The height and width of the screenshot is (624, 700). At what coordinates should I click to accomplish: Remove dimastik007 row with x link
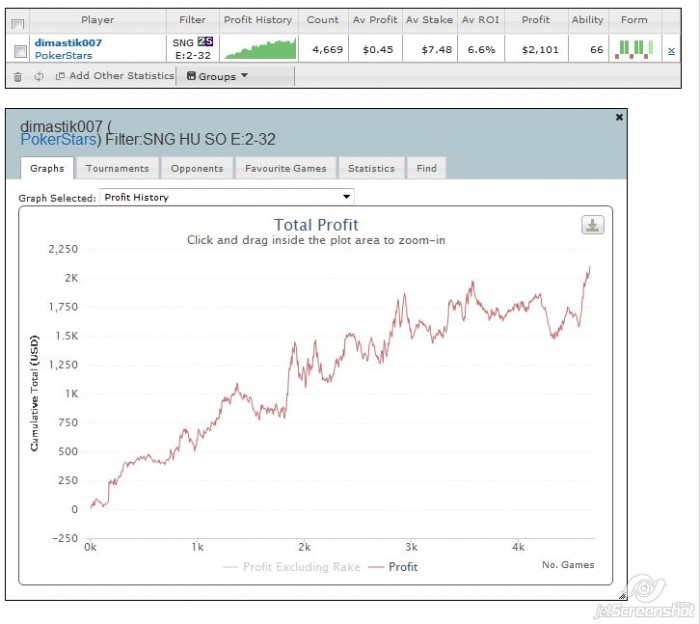tap(671, 51)
